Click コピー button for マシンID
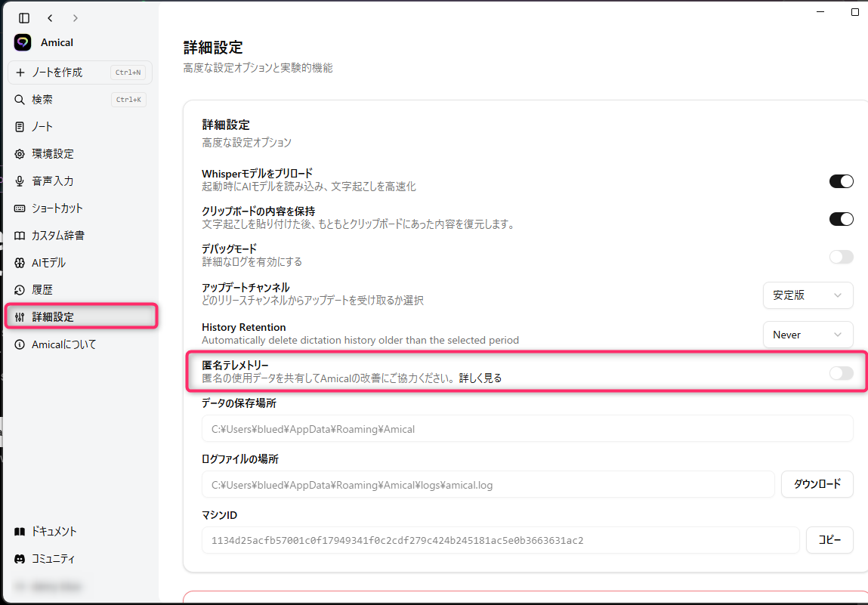The height and width of the screenshot is (605, 868). click(829, 541)
